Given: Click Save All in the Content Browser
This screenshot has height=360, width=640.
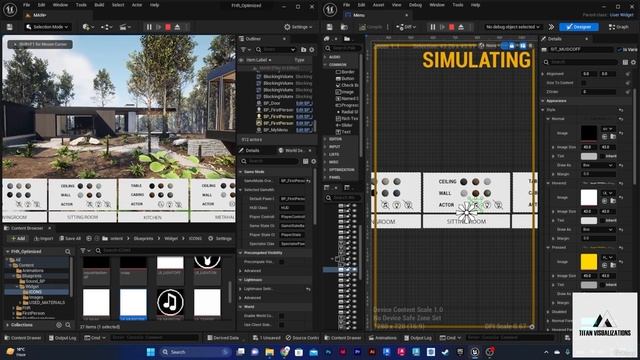Looking at the screenshot, I should (70, 238).
